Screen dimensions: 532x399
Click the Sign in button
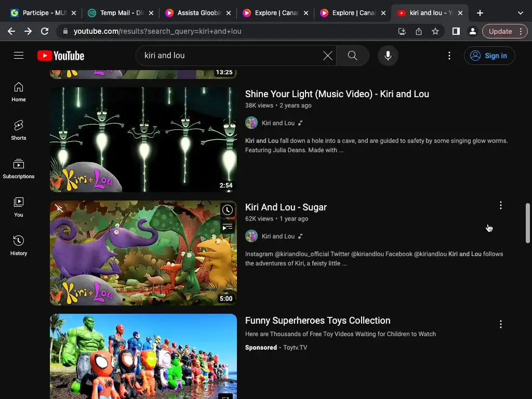pos(489,56)
